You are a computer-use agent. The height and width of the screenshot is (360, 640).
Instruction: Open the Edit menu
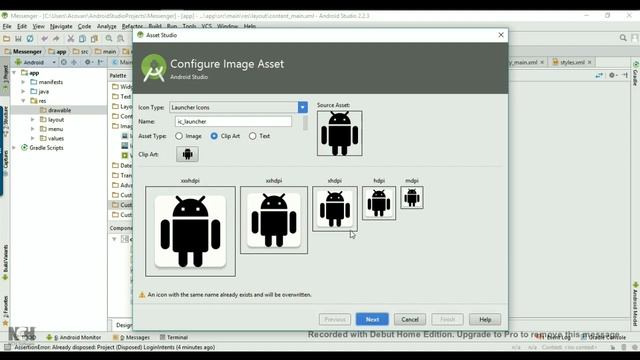(x=22, y=26)
